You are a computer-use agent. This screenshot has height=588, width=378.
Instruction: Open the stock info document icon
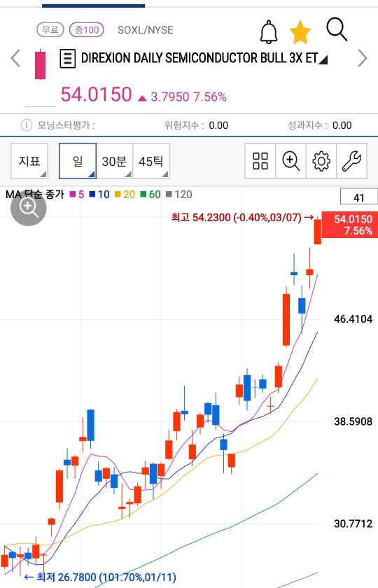(x=67, y=59)
